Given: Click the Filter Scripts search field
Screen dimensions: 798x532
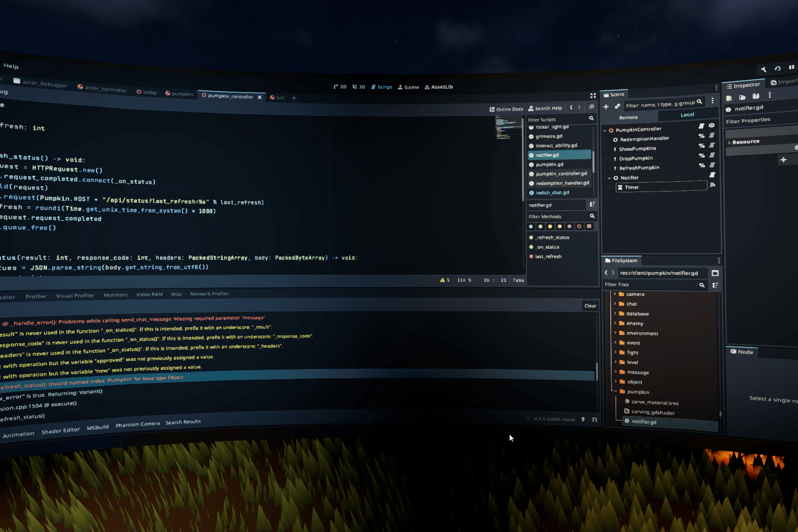Looking at the screenshot, I should 556,120.
